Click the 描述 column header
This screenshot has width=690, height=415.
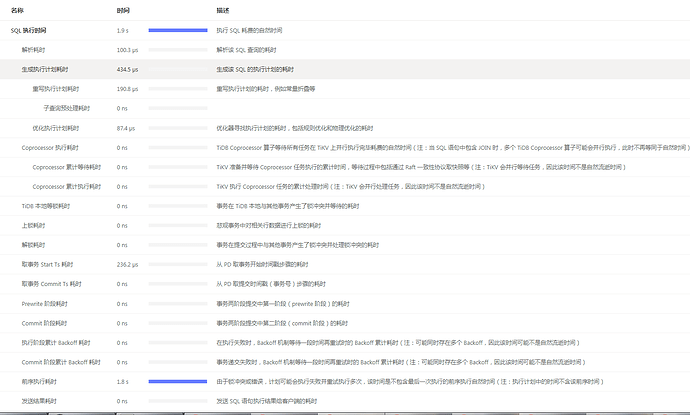tap(223, 11)
